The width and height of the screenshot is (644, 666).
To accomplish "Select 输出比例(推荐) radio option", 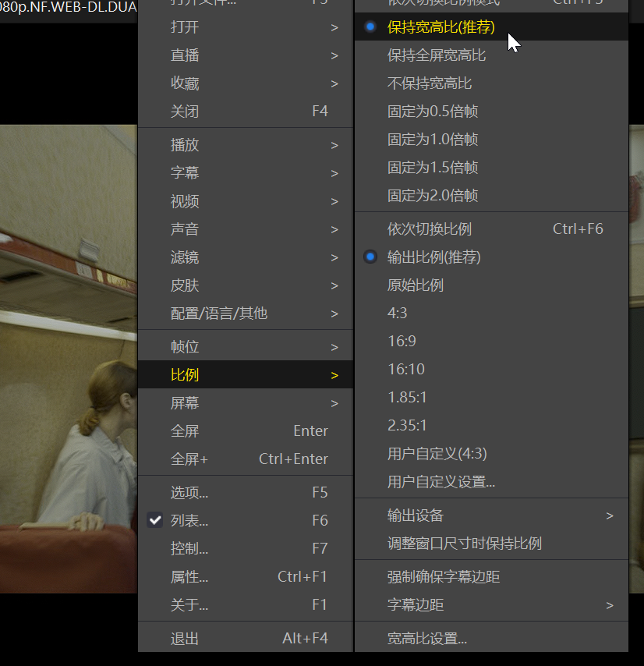I will [491, 257].
